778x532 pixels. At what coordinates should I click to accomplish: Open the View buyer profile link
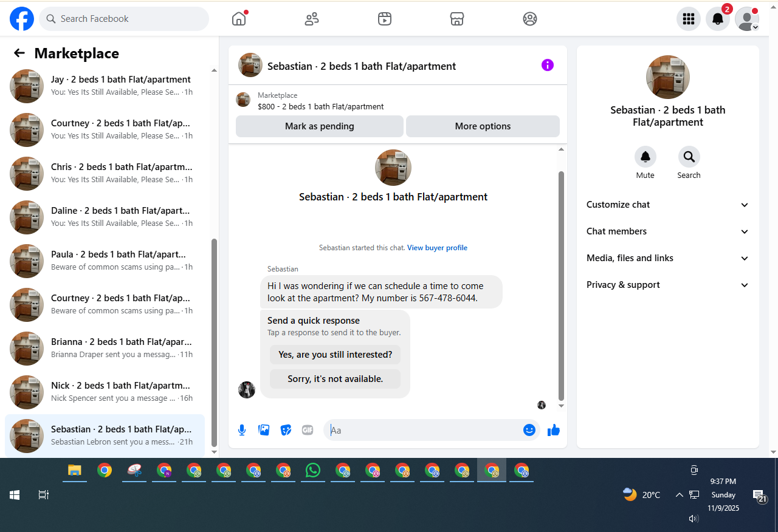coord(437,248)
